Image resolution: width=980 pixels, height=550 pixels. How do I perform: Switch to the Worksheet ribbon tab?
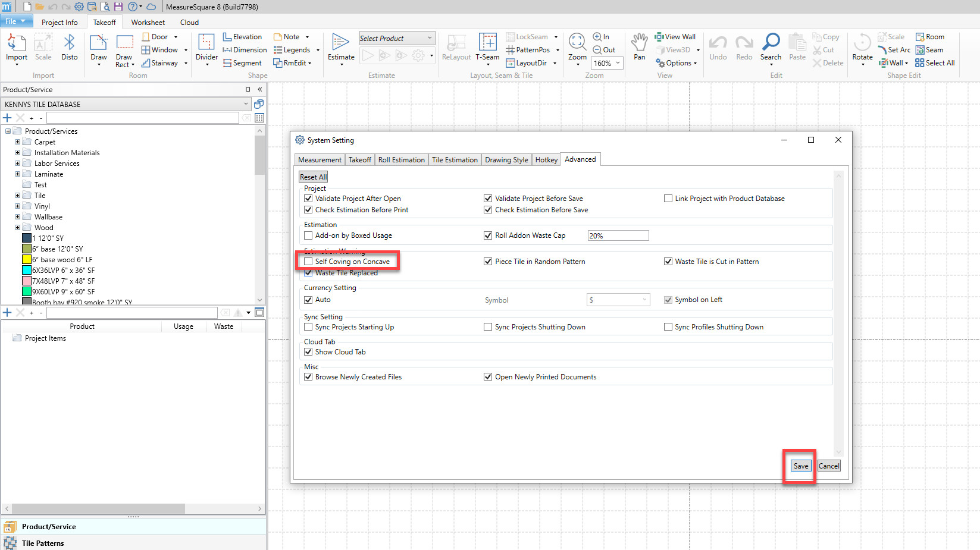148,23
